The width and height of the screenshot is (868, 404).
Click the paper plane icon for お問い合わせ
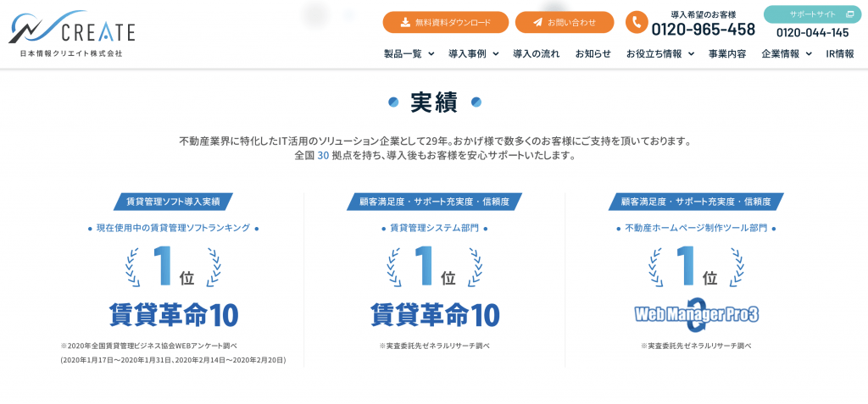point(537,22)
